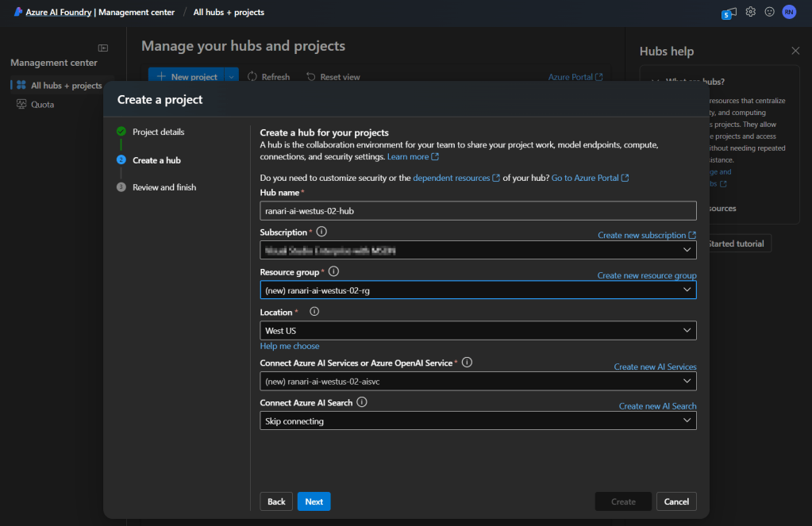812x526 pixels.
Task: Go to the Project details step
Action: click(x=158, y=132)
